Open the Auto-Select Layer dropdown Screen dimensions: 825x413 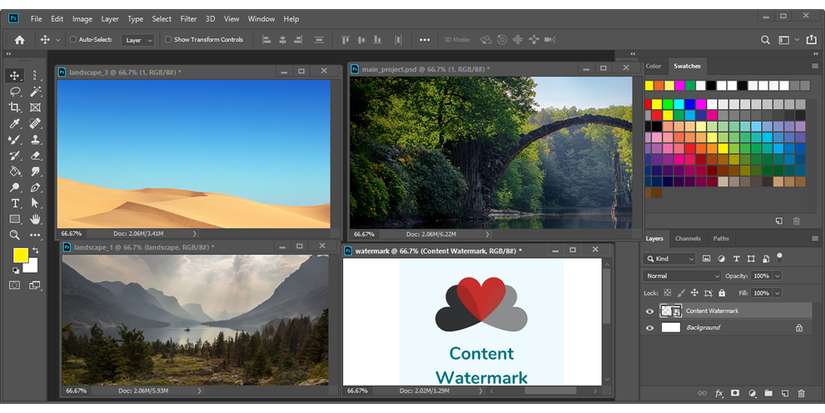138,40
